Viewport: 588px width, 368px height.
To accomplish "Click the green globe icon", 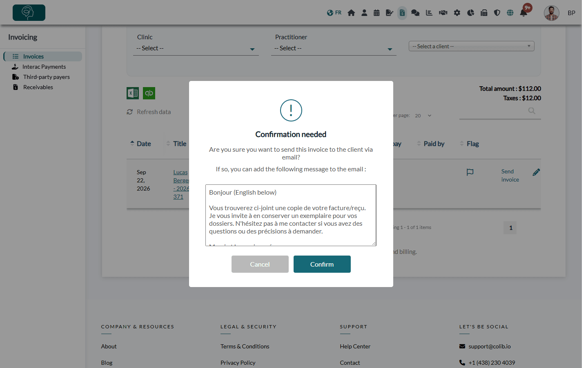I will coord(510,13).
